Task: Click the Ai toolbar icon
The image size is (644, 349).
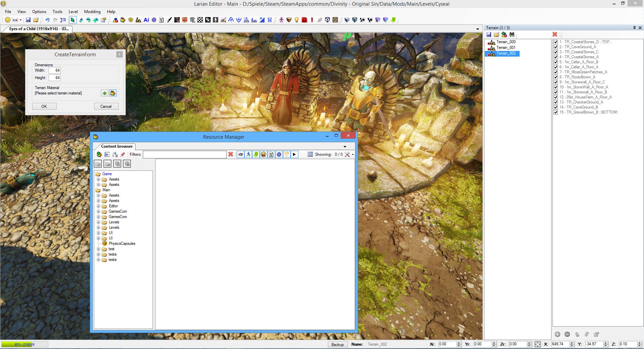Action: pyautogui.click(x=146, y=20)
